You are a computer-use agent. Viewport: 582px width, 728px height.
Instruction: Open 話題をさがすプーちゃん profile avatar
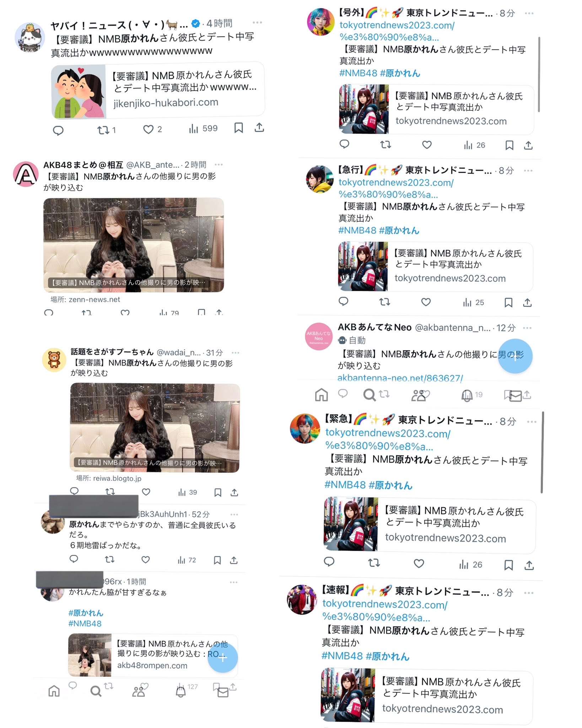coord(54,360)
